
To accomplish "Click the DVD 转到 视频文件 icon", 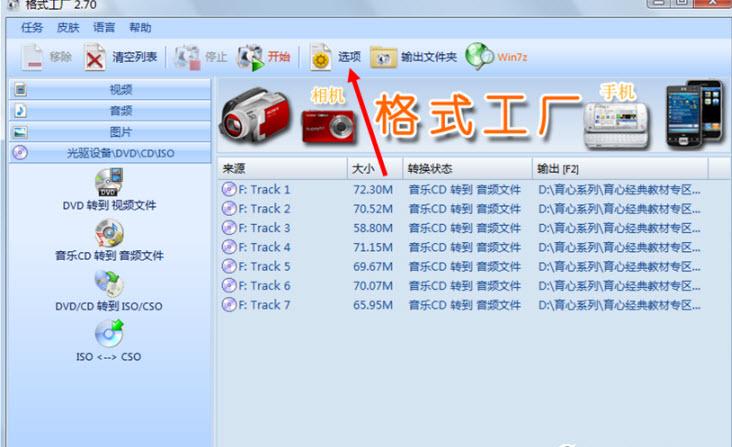I will click(x=109, y=182).
